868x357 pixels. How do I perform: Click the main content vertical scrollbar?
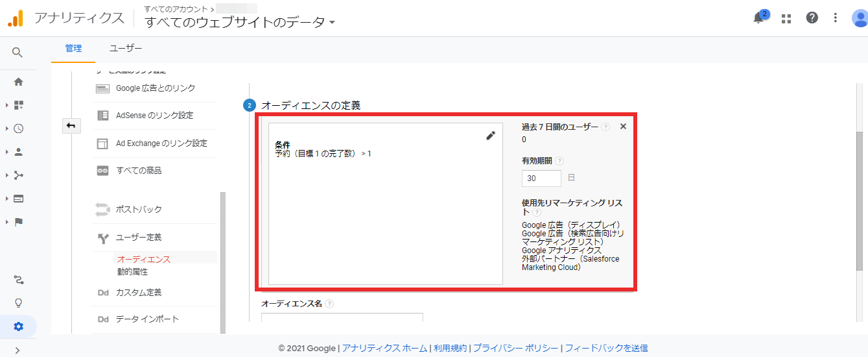click(860, 200)
